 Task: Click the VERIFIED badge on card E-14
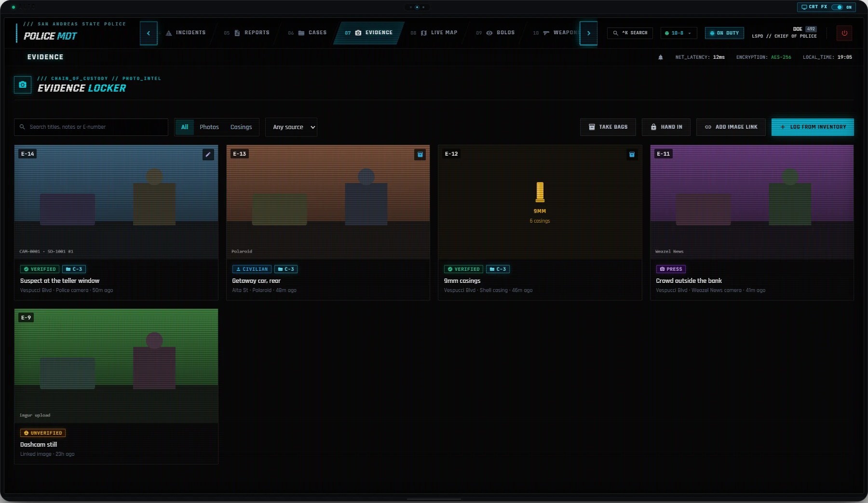(x=40, y=269)
